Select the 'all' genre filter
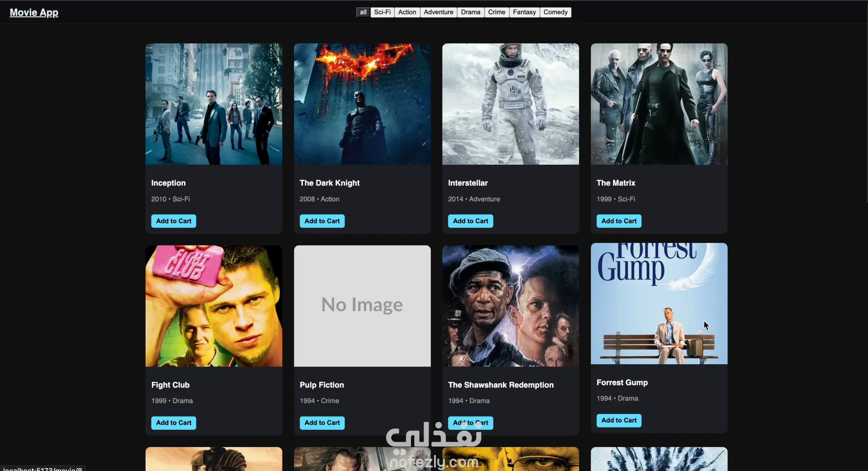 coord(363,12)
